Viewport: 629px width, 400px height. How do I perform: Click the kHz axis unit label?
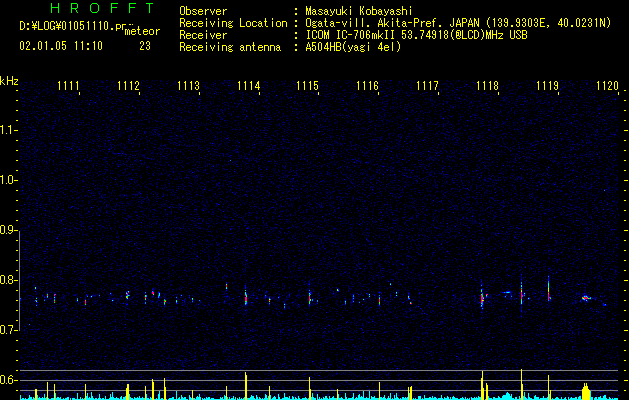click(x=9, y=81)
